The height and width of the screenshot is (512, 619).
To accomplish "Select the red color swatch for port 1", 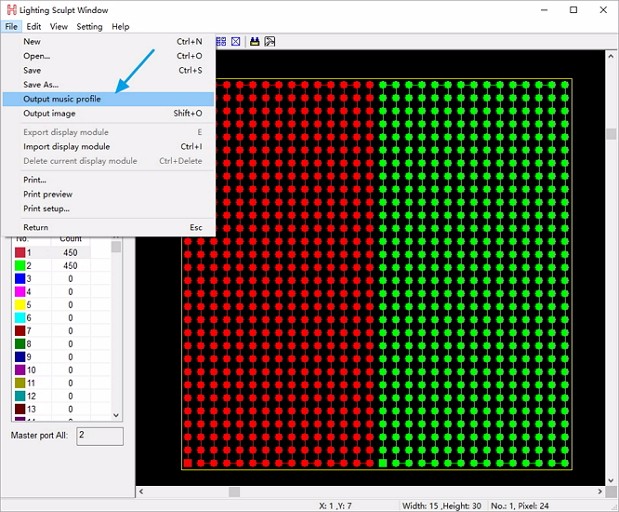I will pyautogui.click(x=20, y=252).
